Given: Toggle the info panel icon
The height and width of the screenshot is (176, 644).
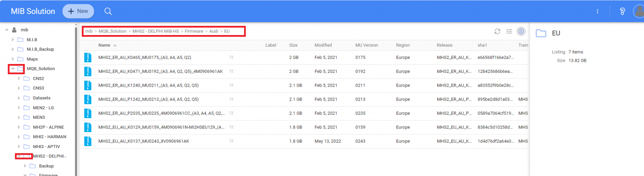Looking at the screenshot, I should pyautogui.click(x=521, y=31).
